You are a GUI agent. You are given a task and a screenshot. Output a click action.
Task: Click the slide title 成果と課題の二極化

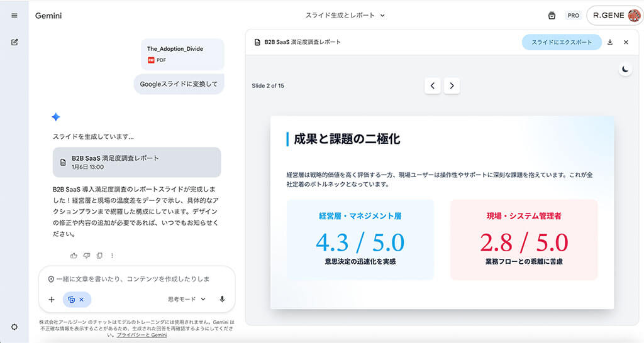tap(347, 139)
